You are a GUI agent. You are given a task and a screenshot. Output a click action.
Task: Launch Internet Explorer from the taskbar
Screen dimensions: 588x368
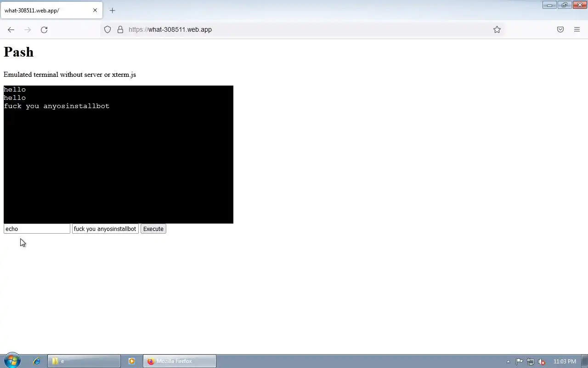(x=37, y=361)
